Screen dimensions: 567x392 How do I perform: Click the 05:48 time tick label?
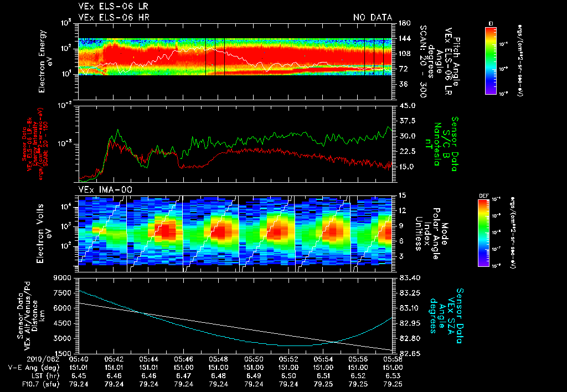[x=218, y=359]
